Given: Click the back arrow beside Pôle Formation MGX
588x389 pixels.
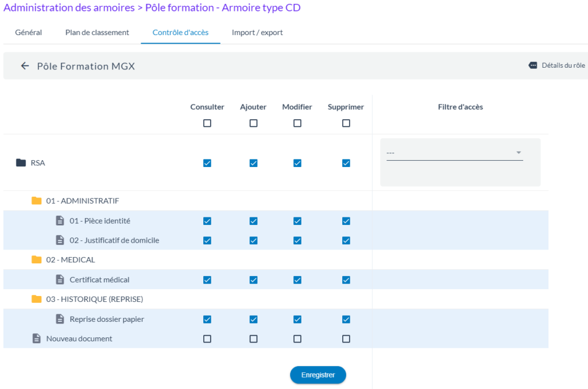Looking at the screenshot, I should (x=25, y=66).
